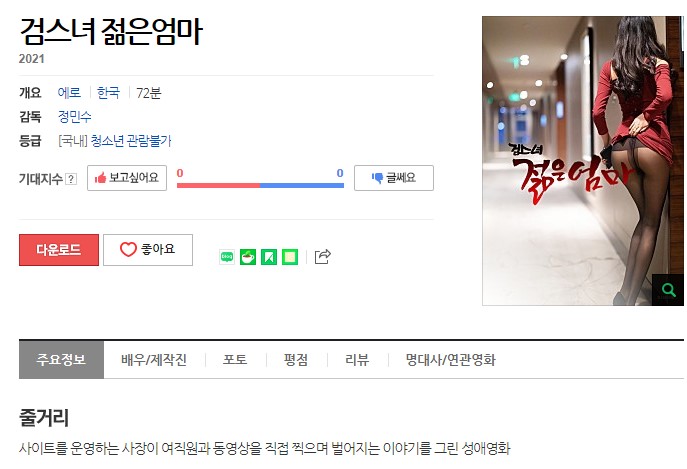Click the 글쎄요 thumbs-down button
Screen dimensions: 687x469
pos(393,178)
